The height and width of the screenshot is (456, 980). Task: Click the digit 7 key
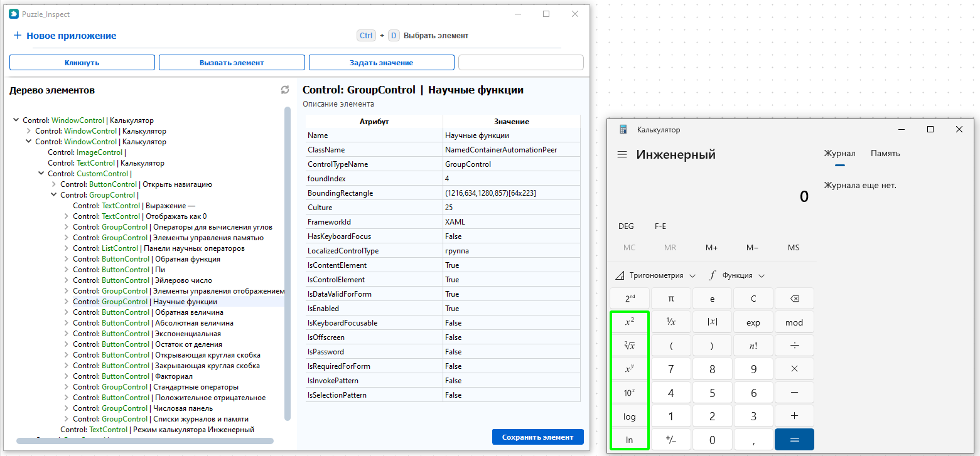pos(671,369)
